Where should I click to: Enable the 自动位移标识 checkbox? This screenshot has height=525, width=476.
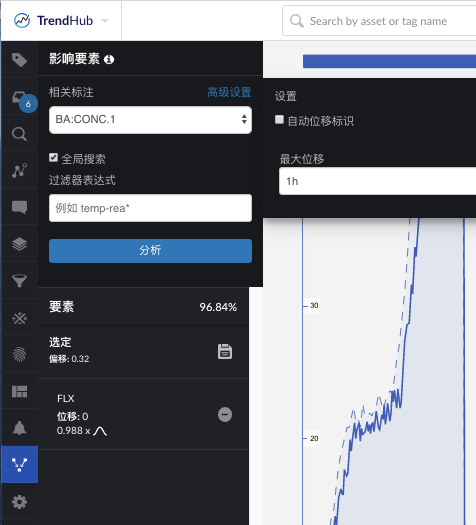[x=279, y=120]
